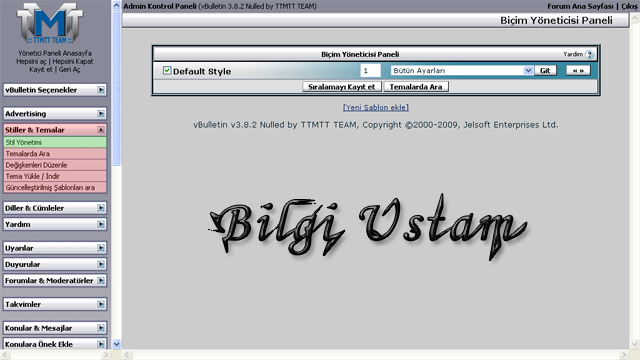Expand vBulletin Seçenekler with its arrow icon

point(101,90)
